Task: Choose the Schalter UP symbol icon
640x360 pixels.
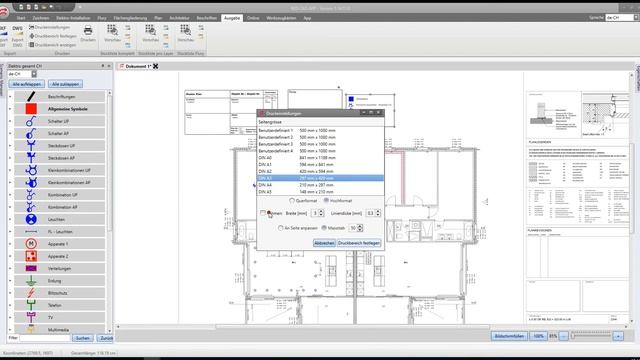Action: pyautogui.click(x=31, y=121)
